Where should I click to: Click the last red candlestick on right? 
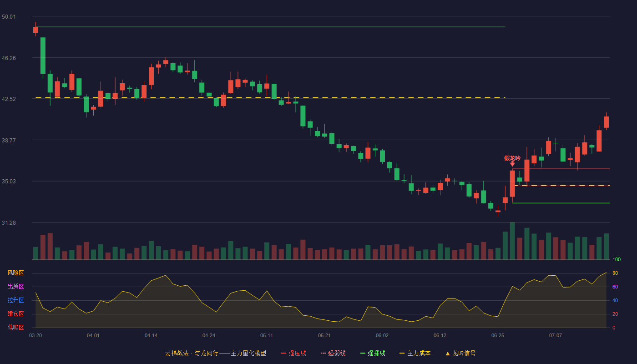pyautogui.click(x=606, y=122)
